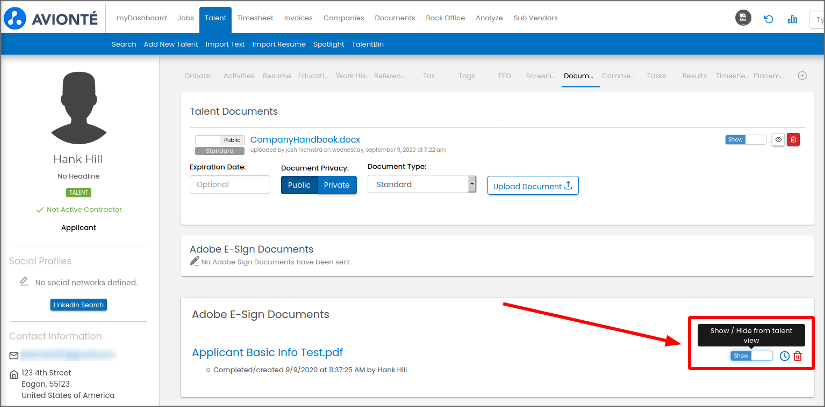
Task: Click the Expiration Date input field
Action: pyautogui.click(x=229, y=185)
